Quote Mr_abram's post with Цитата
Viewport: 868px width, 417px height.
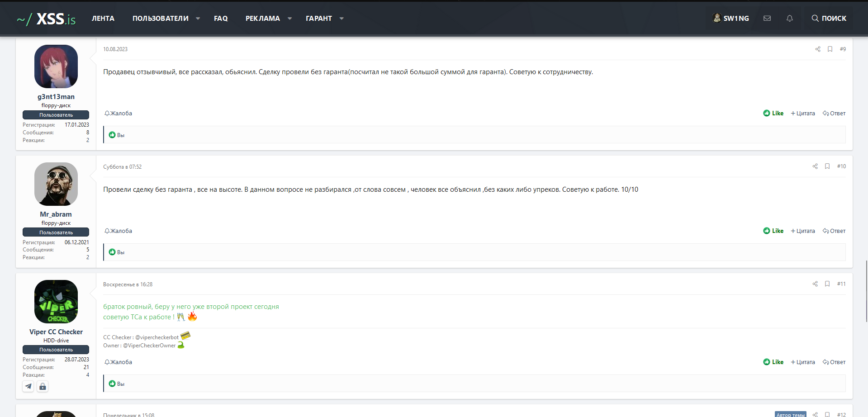tap(803, 231)
